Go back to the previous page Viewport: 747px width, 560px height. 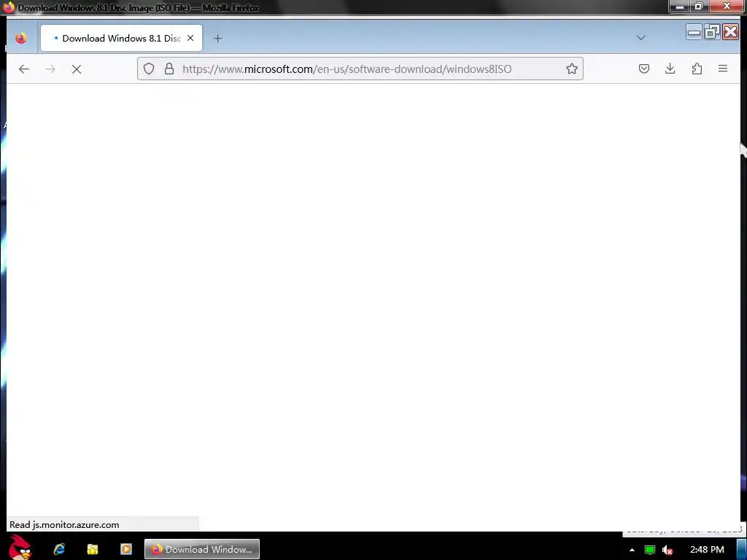click(24, 69)
